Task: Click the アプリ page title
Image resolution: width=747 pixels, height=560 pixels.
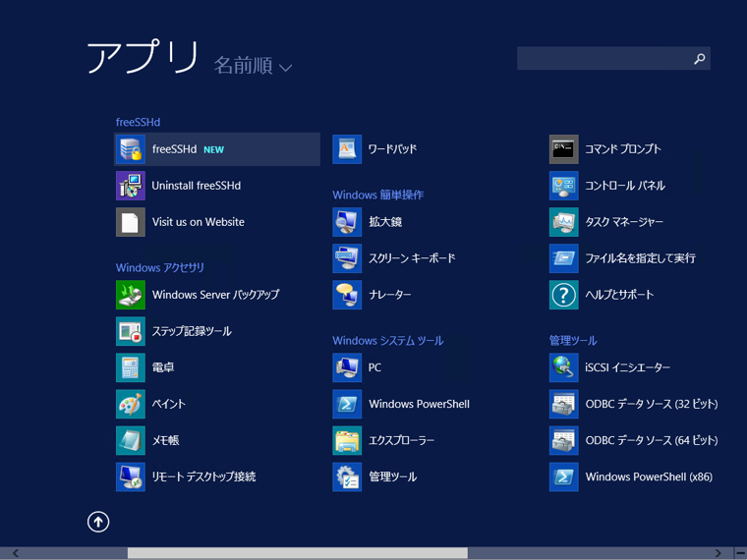Action: click(x=142, y=57)
